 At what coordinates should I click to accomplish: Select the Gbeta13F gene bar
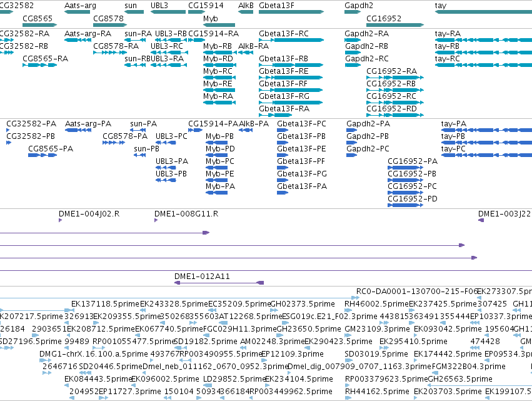[x=291, y=12]
